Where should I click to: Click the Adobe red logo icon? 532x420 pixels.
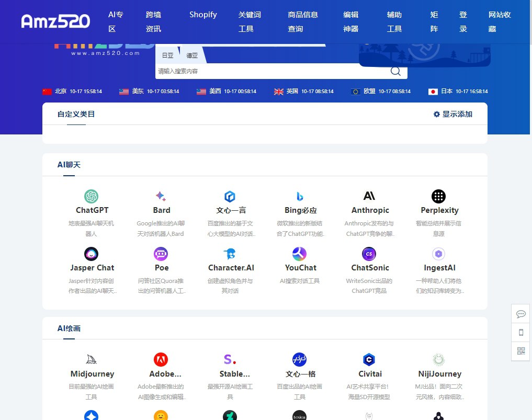pos(161,360)
